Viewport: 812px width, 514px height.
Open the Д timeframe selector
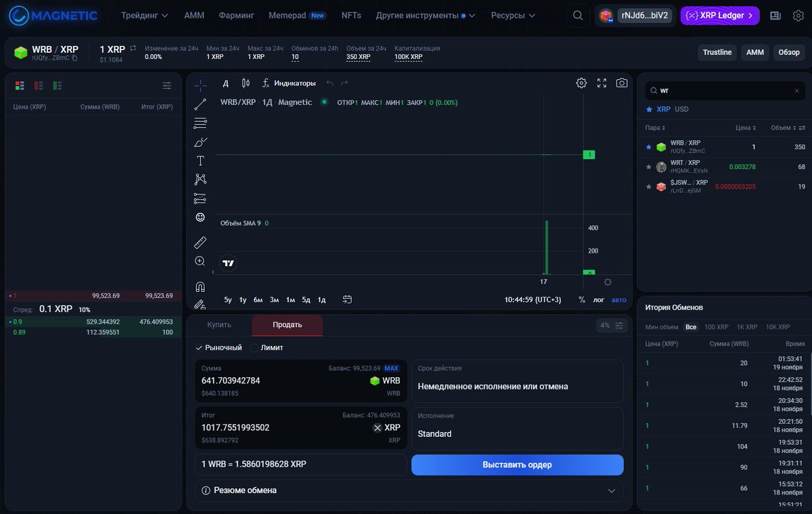point(226,83)
